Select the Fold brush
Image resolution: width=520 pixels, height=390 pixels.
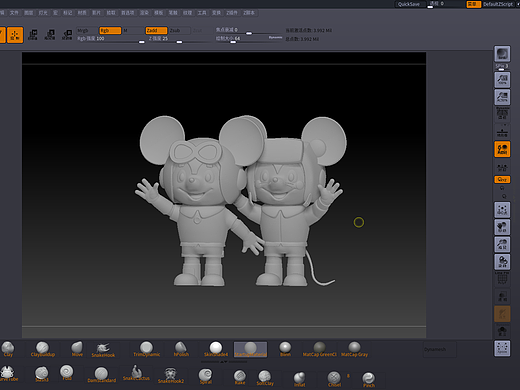point(67,373)
